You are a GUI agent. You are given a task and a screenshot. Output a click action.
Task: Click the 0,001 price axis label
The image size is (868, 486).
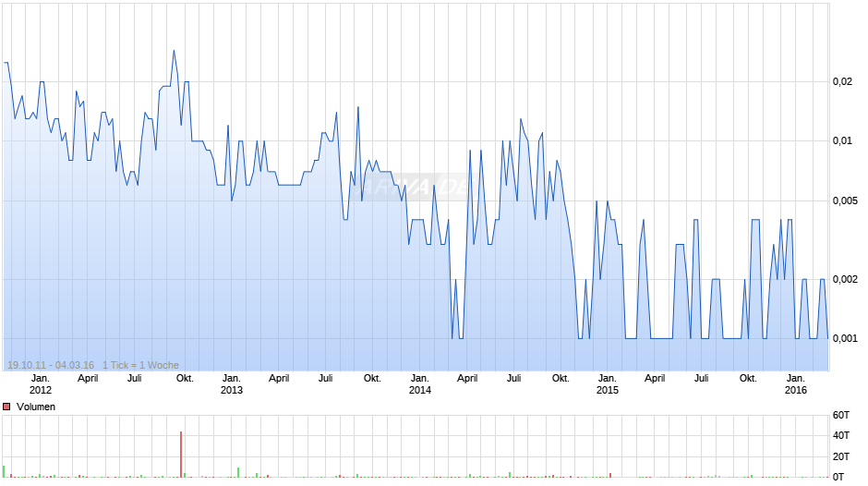coord(845,338)
